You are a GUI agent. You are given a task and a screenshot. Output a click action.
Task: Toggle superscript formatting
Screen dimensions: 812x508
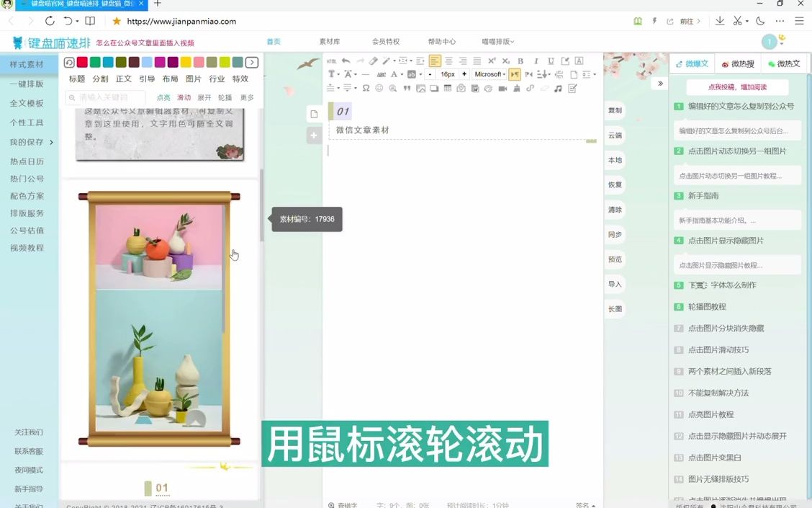[492, 62]
